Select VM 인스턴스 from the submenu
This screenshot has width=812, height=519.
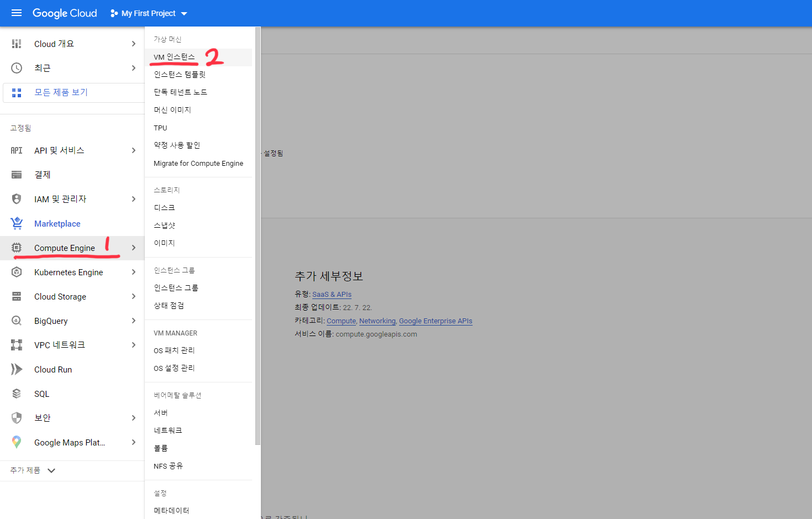198,57
